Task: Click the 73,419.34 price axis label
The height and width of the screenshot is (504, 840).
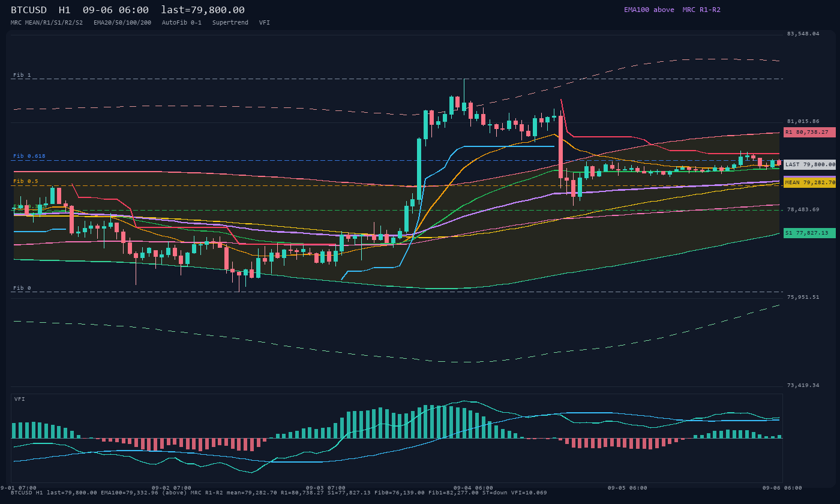Action: [x=803, y=385]
